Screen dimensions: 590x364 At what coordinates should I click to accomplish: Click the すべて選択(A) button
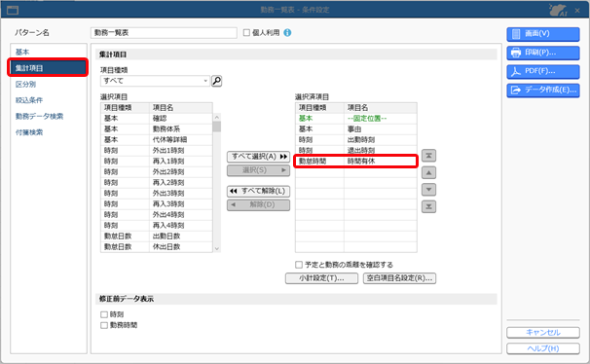pos(259,157)
